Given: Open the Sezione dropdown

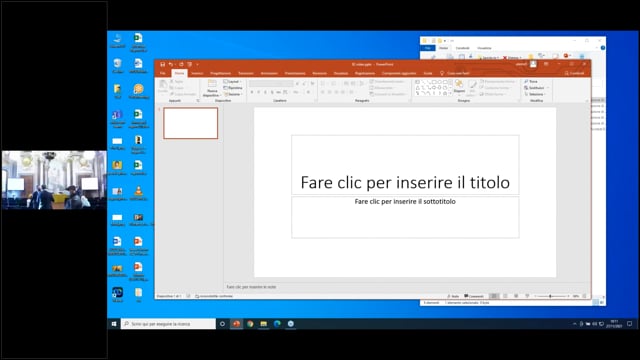Looking at the screenshot, I should (x=233, y=94).
